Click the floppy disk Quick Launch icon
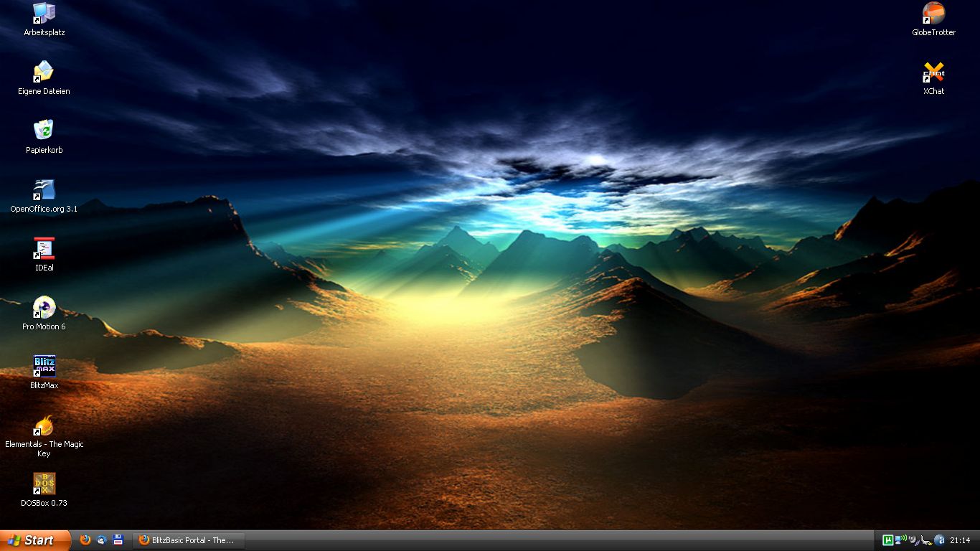This screenshot has width=980, height=551. (118, 540)
